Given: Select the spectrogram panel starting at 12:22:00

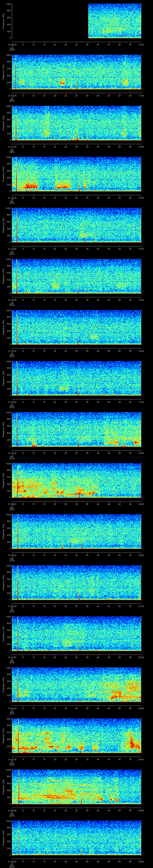Looking at the screenshot, I should tap(77, 685).
